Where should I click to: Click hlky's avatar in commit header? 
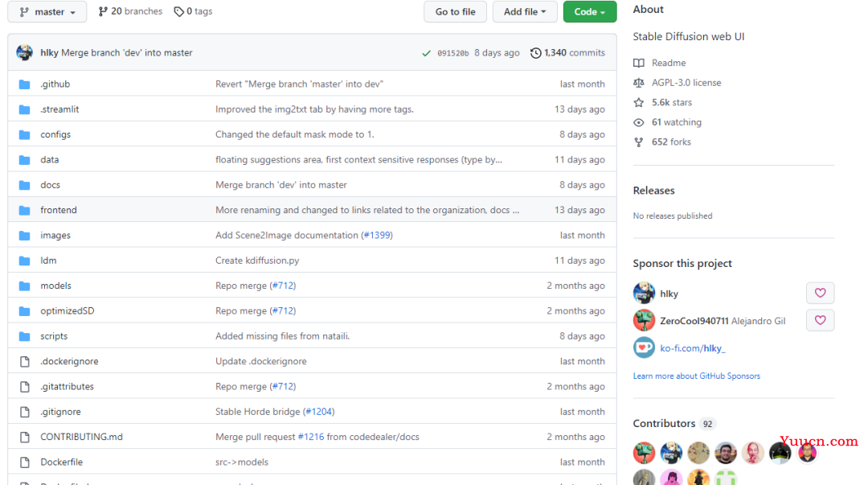click(x=24, y=52)
